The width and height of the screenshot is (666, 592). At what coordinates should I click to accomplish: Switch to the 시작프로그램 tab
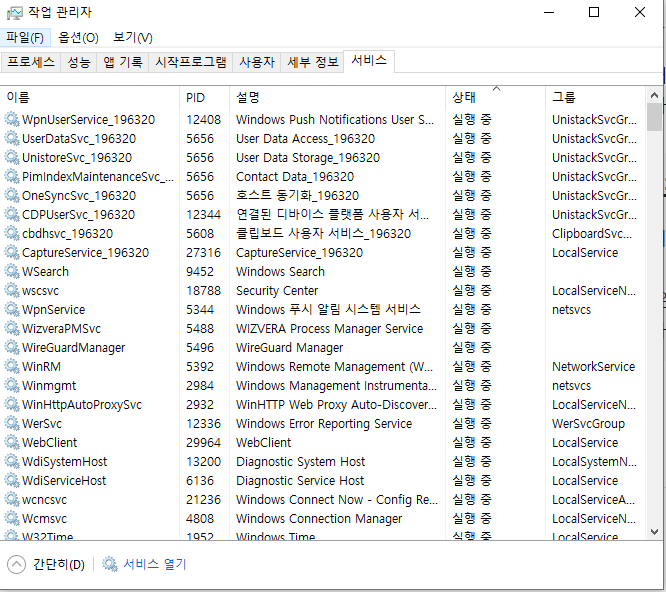tap(191, 62)
